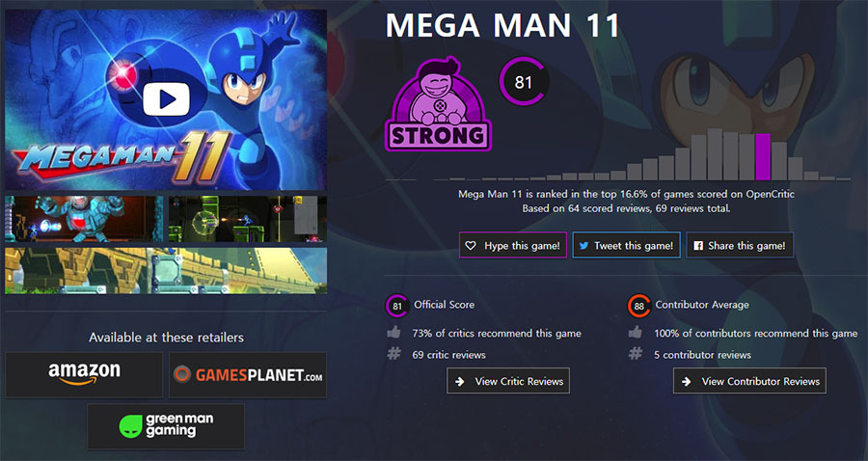
Task: Click thumbs-up icon beside critics recommend
Action: tap(393, 333)
